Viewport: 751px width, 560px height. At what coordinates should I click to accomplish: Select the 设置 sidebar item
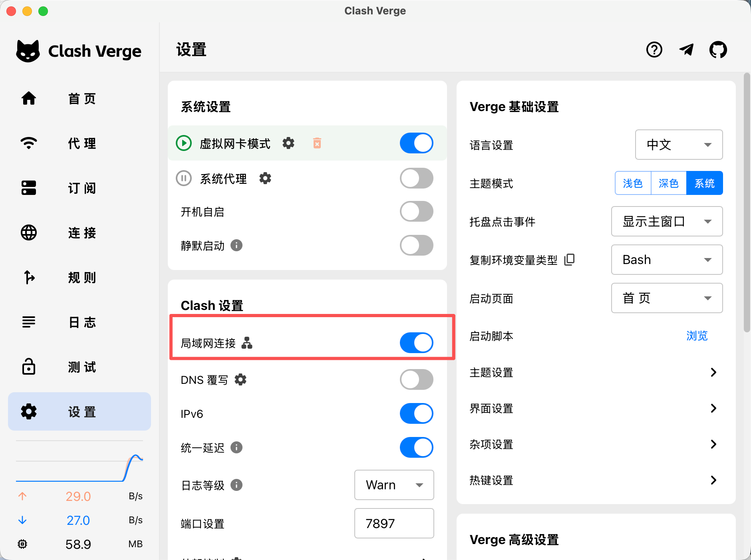79,411
